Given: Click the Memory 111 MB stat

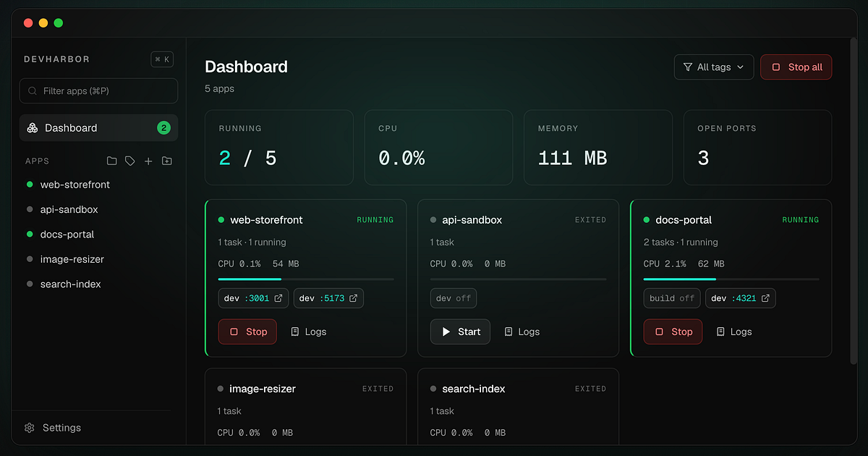Looking at the screenshot, I should (x=598, y=148).
